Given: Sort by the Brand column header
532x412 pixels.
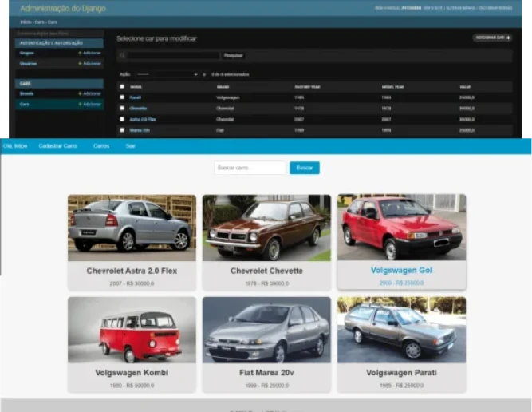Looking at the screenshot, I should (223, 87).
